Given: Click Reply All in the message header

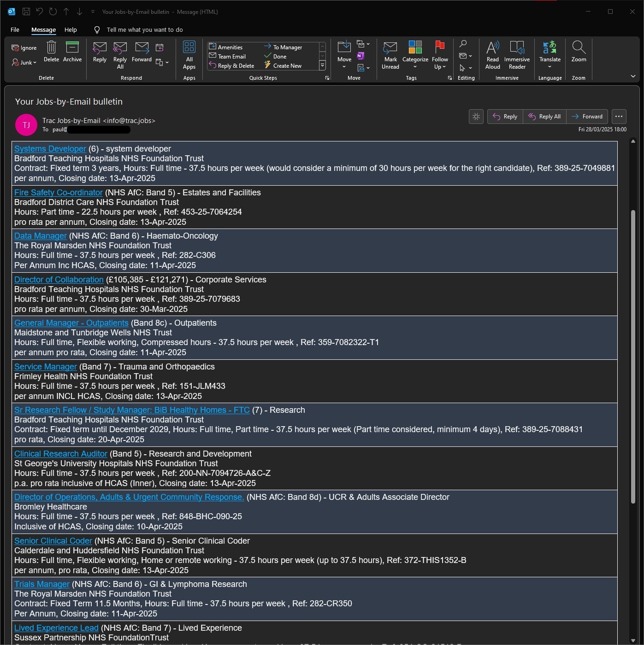Looking at the screenshot, I should 544,117.
